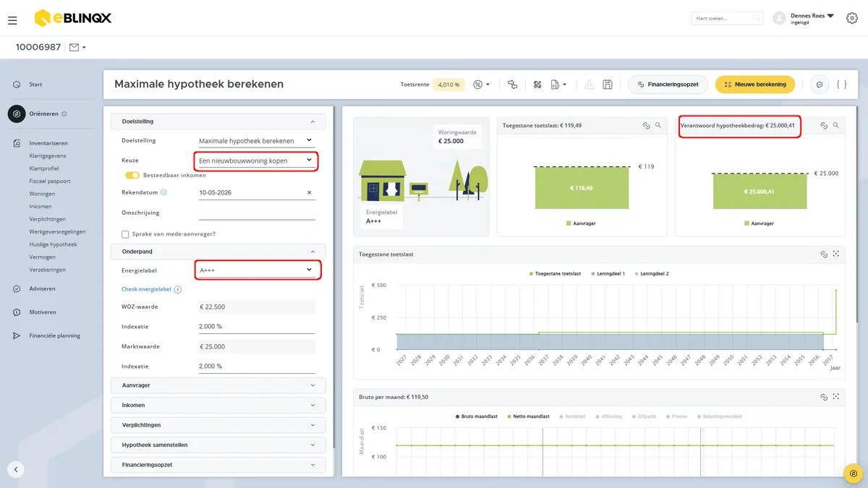Click the Omschrijving input field

click(257, 213)
